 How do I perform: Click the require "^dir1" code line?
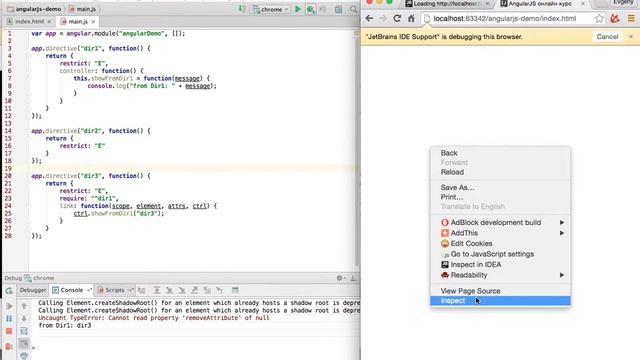[x=89, y=198]
